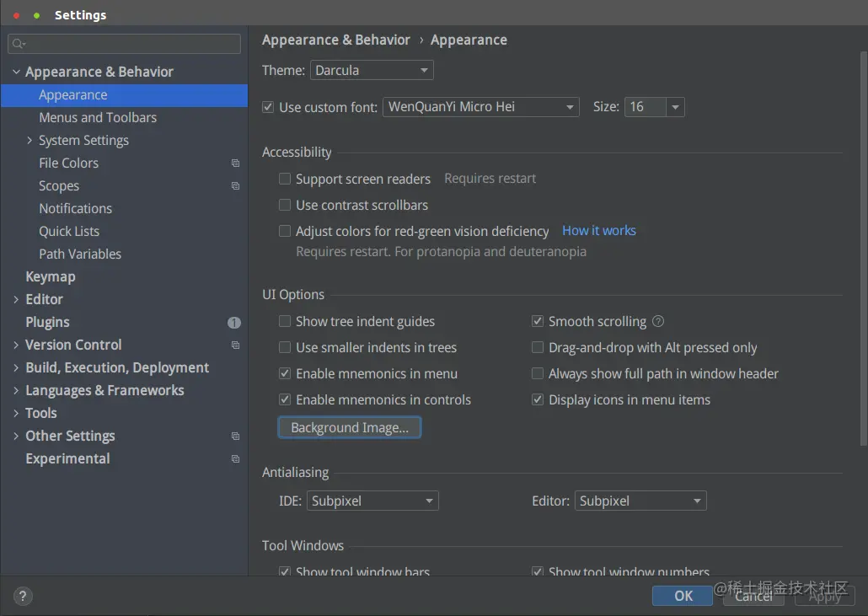Click the right panel vertical scrollbar
The height and width of the screenshot is (616, 868).
point(864,249)
